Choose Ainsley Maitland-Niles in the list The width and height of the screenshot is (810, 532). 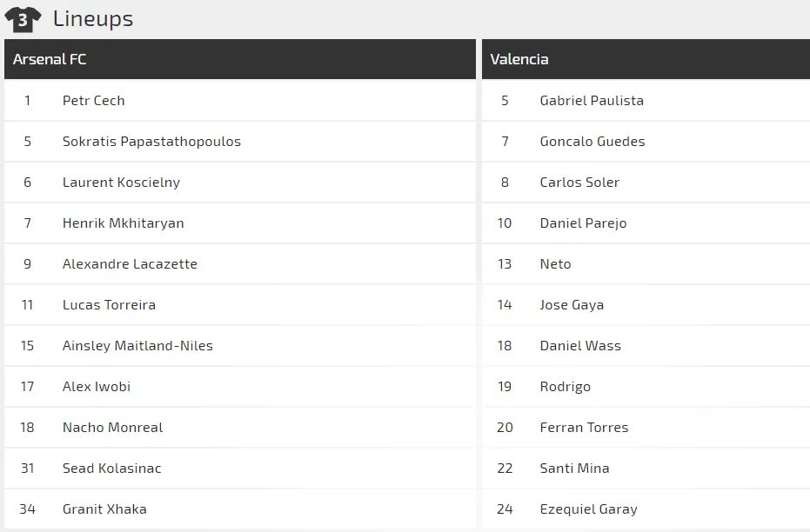tap(137, 346)
